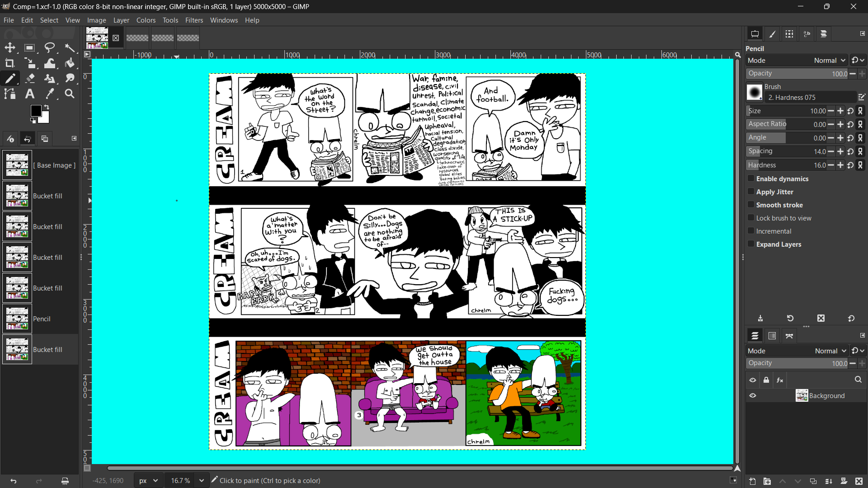
Task: Increase the Spacing with plus button
Action: [840, 151]
